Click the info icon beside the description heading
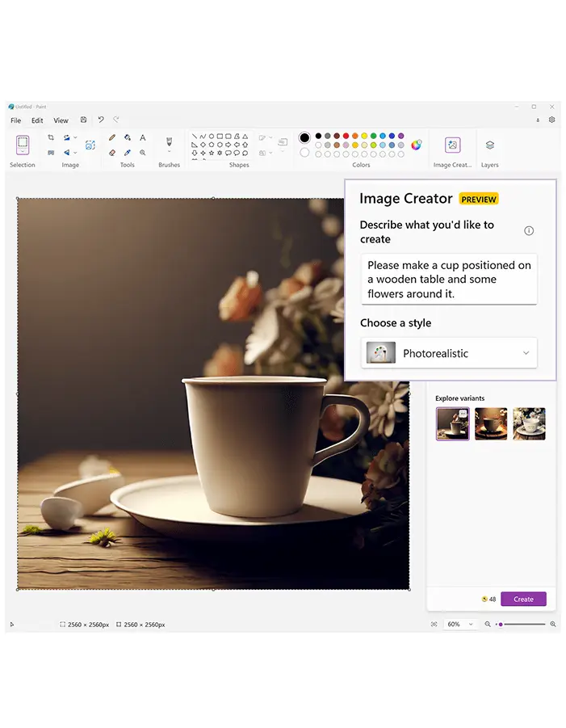The height and width of the screenshot is (728, 566). tap(529, 231)
